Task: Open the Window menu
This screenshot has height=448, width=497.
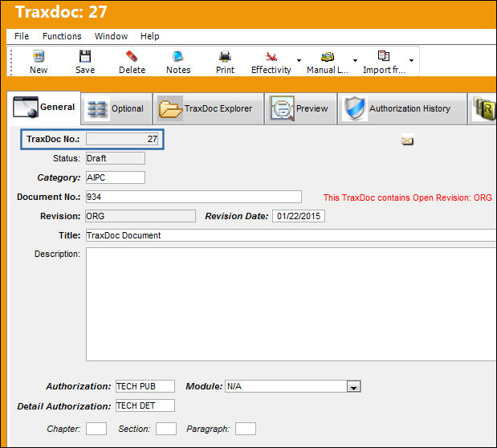Action: (111, 36)
